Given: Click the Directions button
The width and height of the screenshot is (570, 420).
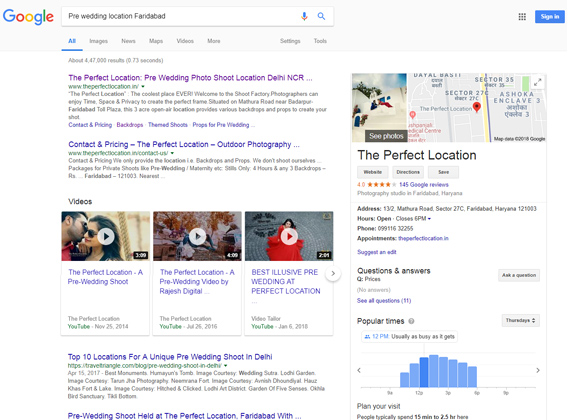Looking at the screenshot, I should [x=408, y=172].
